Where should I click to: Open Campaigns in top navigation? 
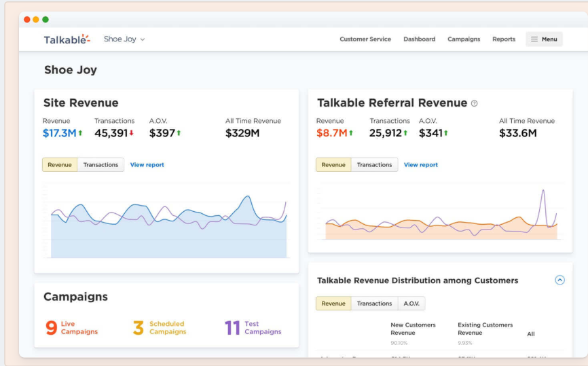click(464, 39)
